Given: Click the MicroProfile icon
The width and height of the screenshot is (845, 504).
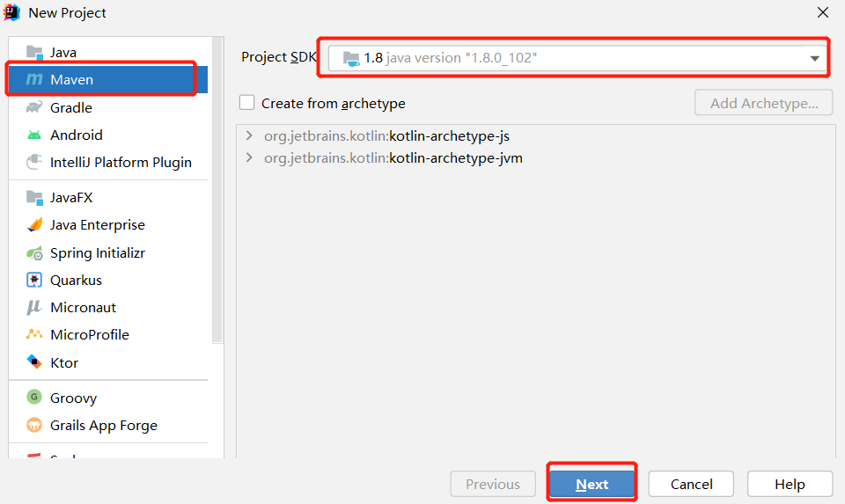Looking at the screenshot, I should pos(34,334).
